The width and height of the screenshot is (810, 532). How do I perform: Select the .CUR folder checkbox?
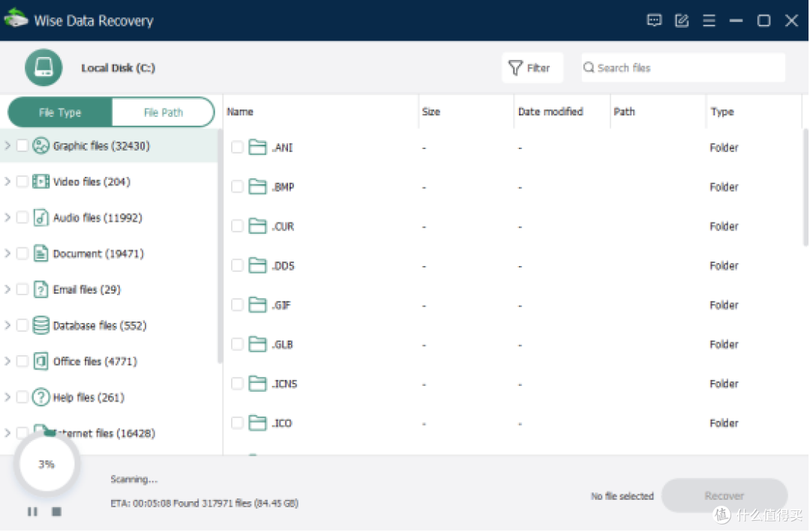[237, 226]
